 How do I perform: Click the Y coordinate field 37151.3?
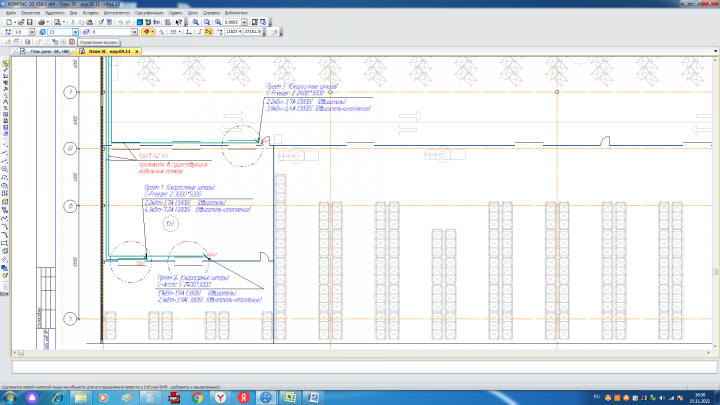[252, 32]
